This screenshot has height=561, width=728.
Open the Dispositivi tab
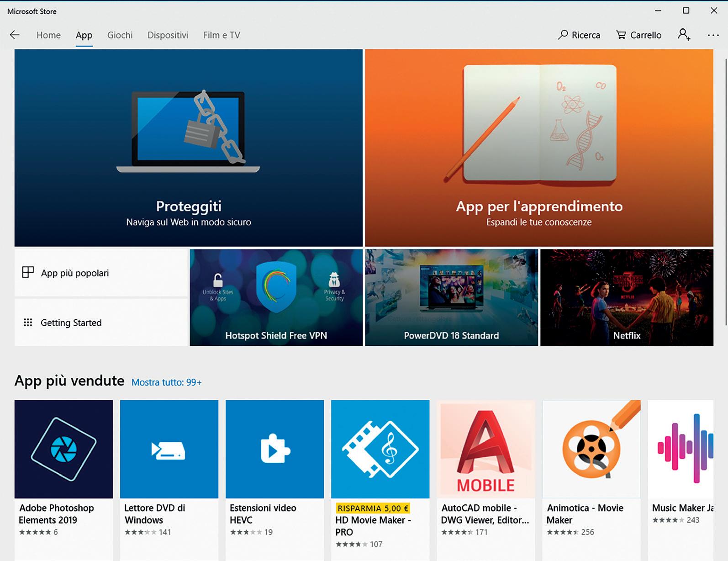(168, 35)
